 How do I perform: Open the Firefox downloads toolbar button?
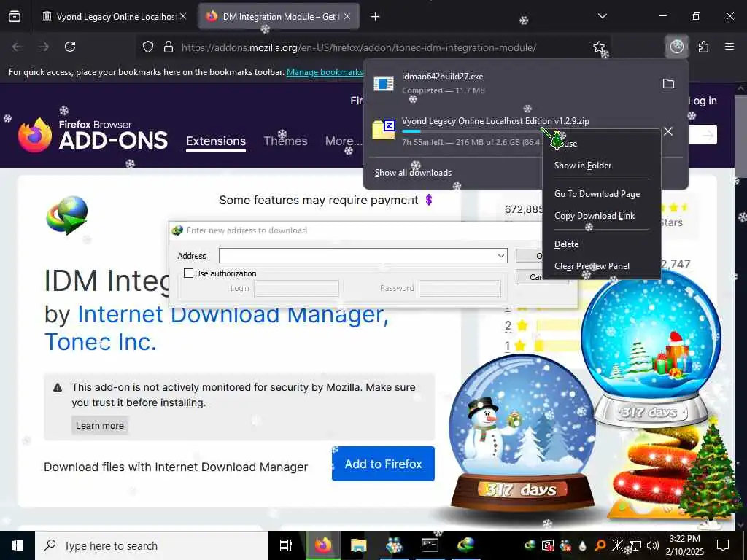click(676, 47)
